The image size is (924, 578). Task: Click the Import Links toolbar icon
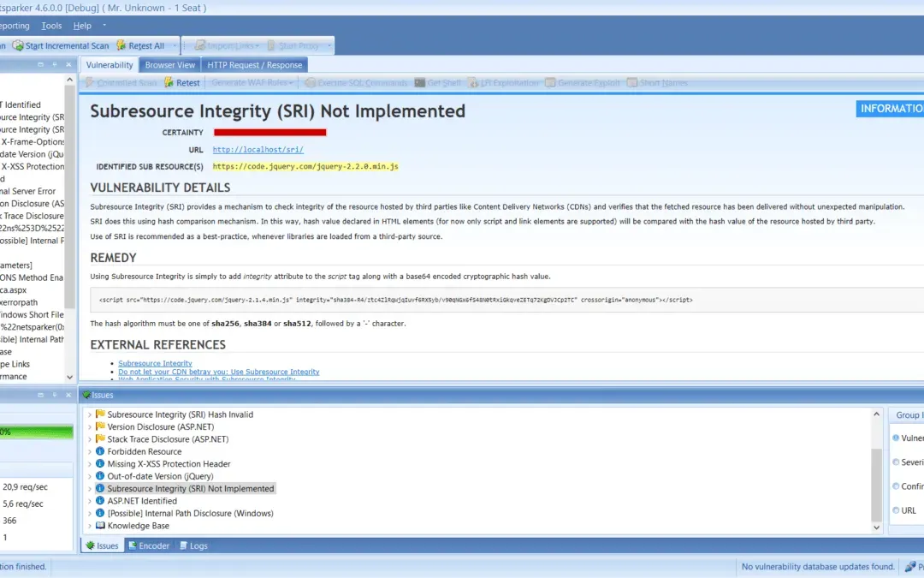199,45
